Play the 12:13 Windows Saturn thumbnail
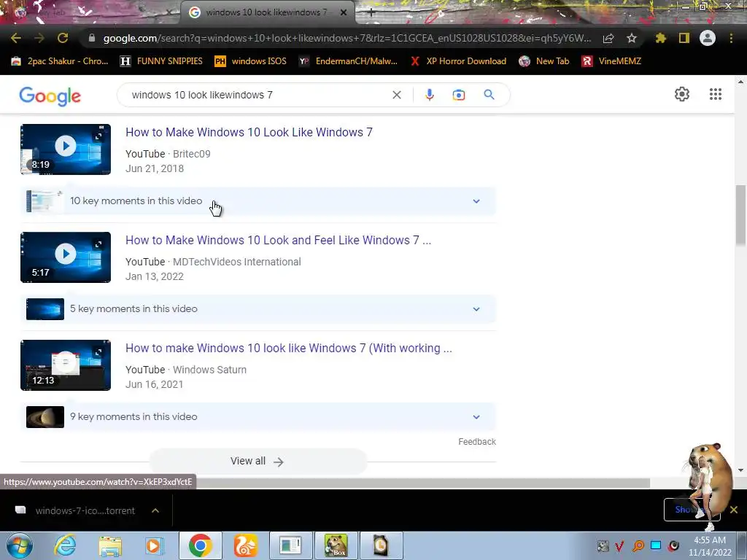 [66, 365]
